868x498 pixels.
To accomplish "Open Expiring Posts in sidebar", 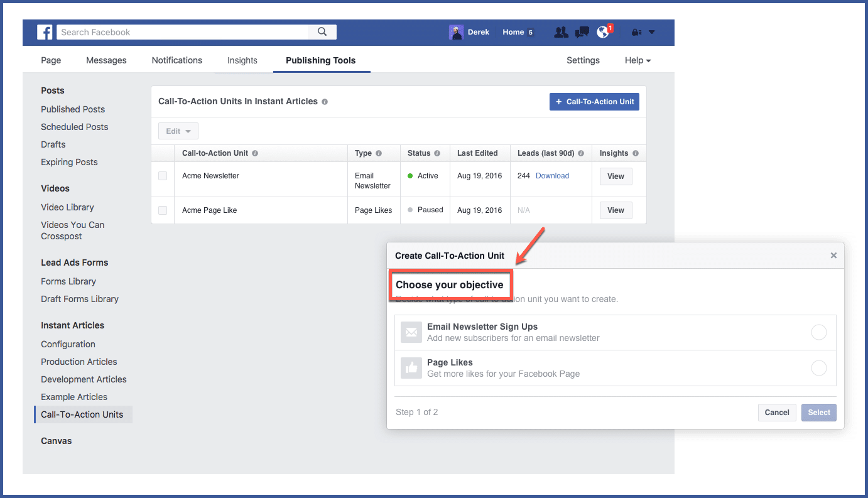I will (x=69, y=162).
